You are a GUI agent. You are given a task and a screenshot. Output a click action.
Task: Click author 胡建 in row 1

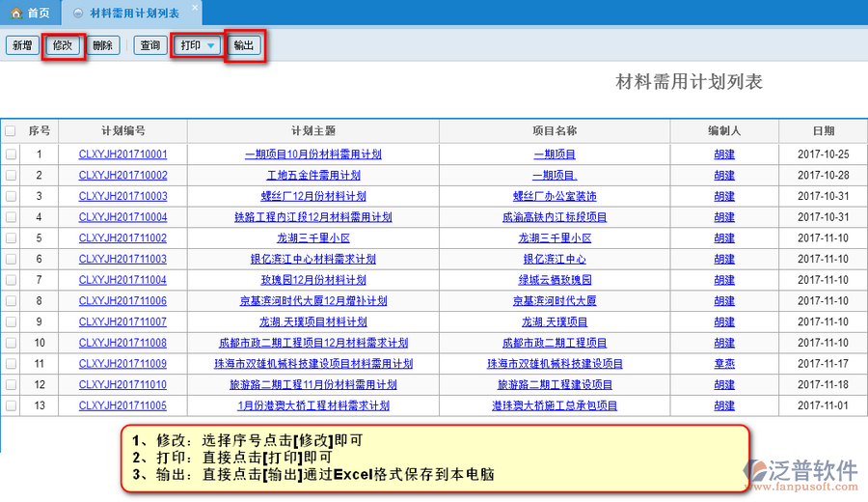tap(724, 154)
